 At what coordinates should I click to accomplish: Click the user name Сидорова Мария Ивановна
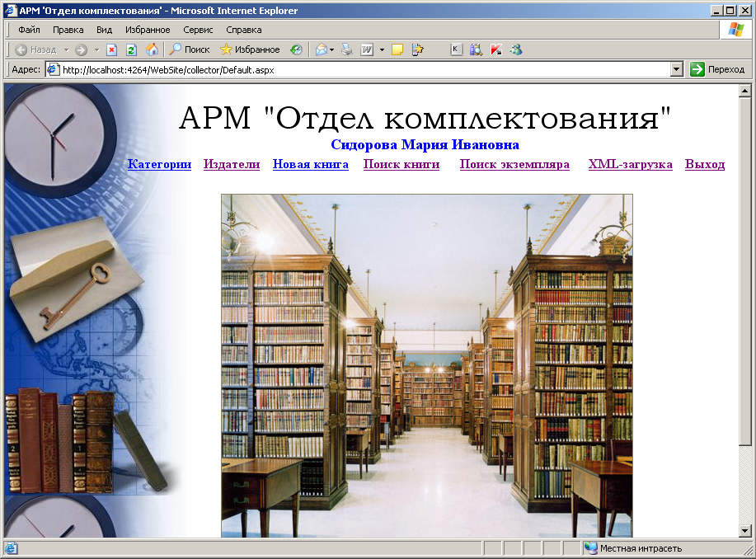(425, 144)
